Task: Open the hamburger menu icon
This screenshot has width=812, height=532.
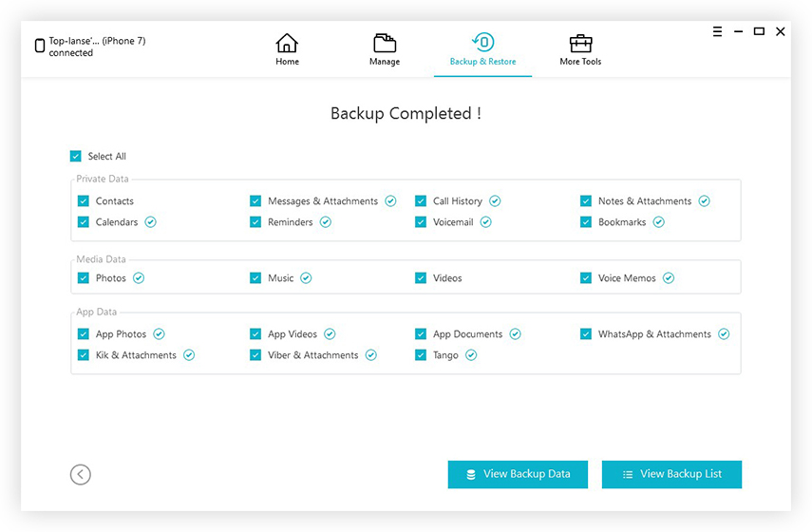Action: (x=717, y=31)
